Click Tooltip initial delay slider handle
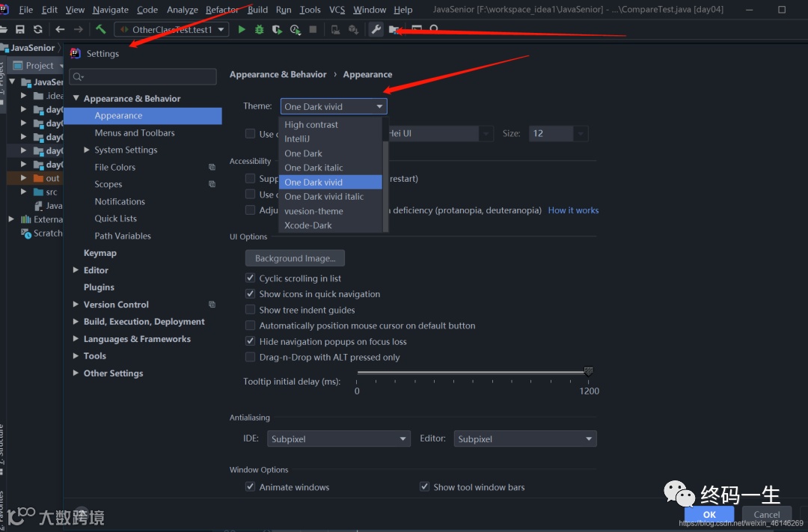The width and height of the screenshot is (808, 532). pyautogui.click(x=589, y=370)
